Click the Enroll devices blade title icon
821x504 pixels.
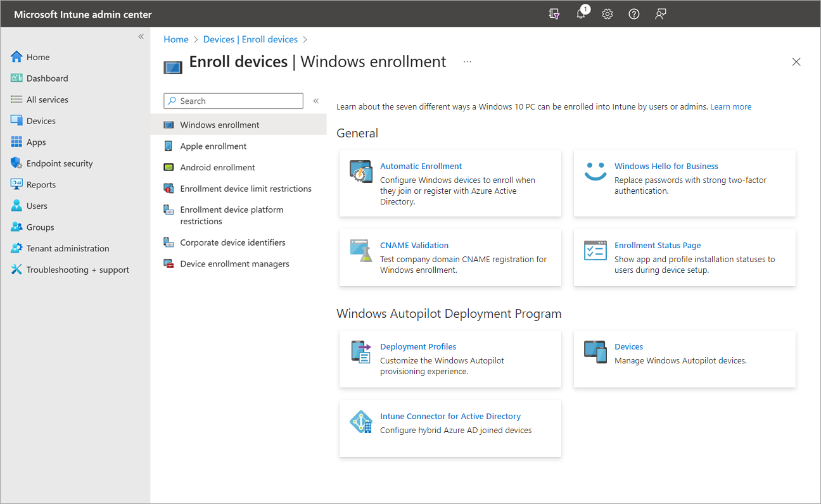tap(173, 67)
